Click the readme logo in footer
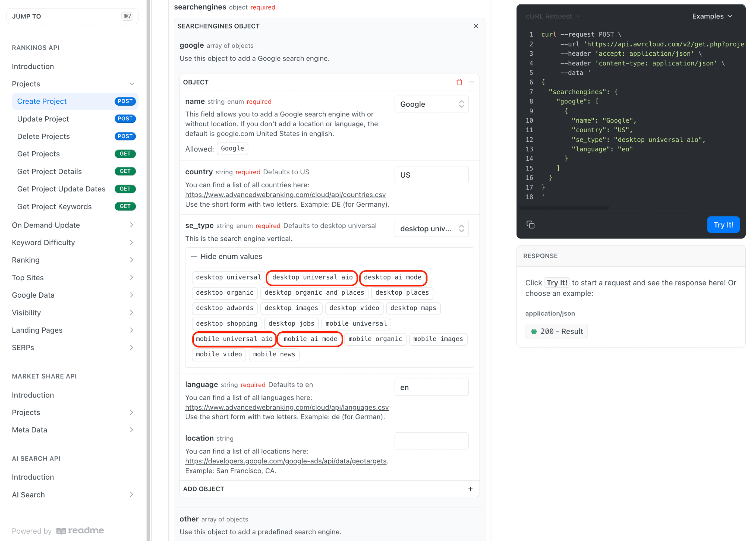 point(80,531)
